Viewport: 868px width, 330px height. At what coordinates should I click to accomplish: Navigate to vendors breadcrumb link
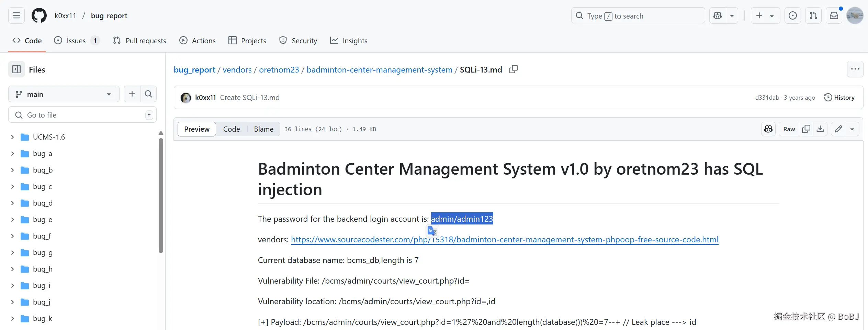point(237,69)
